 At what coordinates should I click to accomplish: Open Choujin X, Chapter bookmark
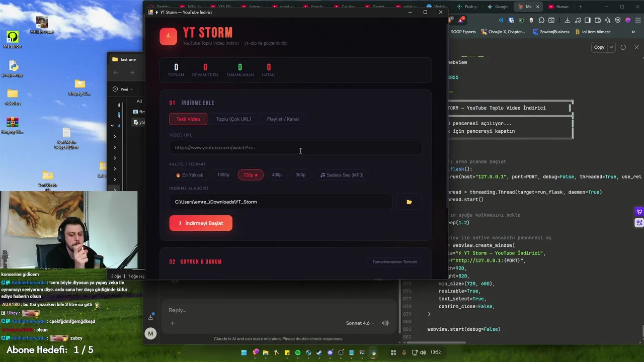click(502, 32)
